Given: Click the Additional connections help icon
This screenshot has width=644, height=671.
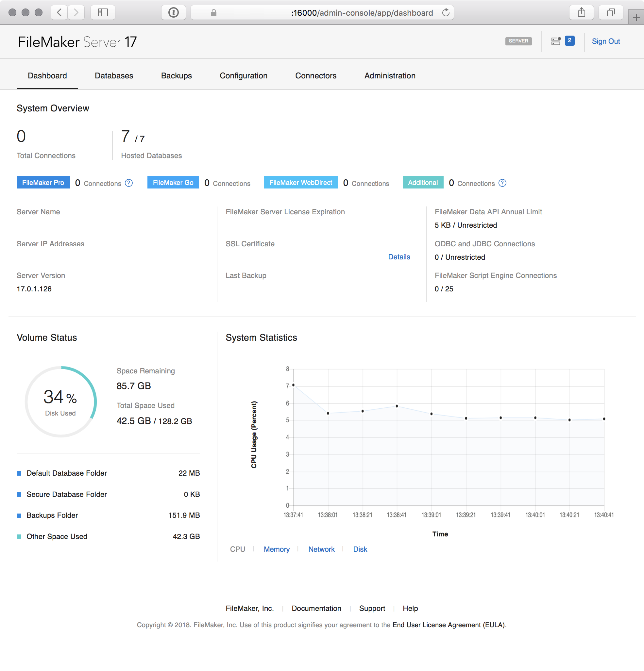Looking at the screenshot, I should 502,183.
